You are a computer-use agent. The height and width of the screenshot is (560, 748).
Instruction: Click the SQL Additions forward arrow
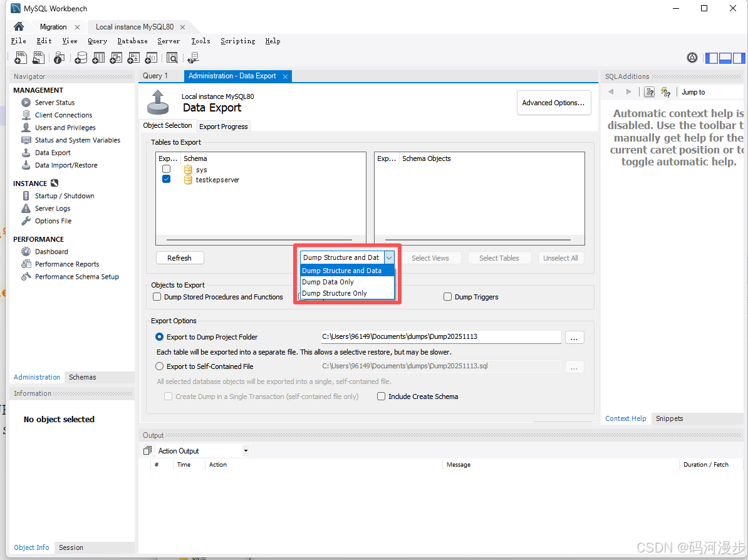click(629, 91)
